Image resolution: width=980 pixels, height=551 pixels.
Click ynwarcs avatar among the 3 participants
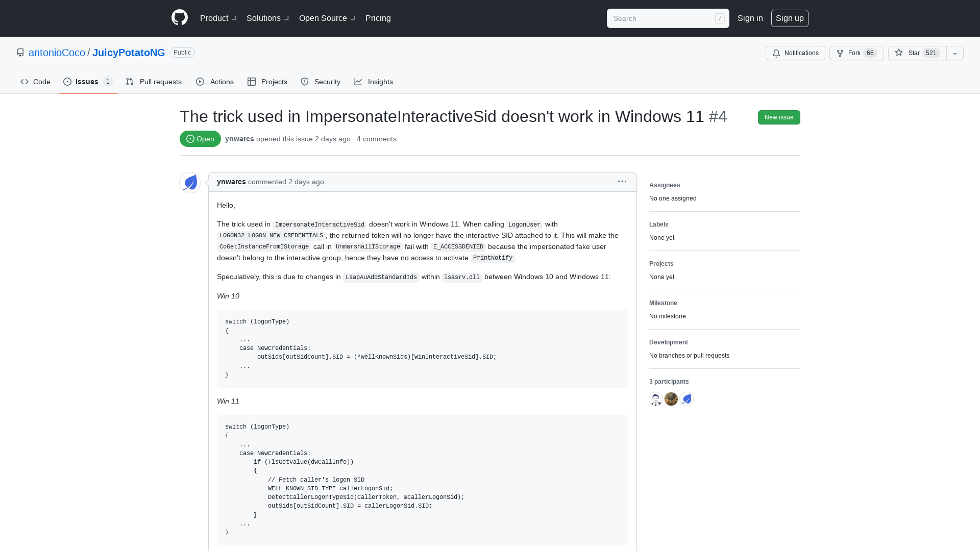pyautogui.click(x=687, y=399)
